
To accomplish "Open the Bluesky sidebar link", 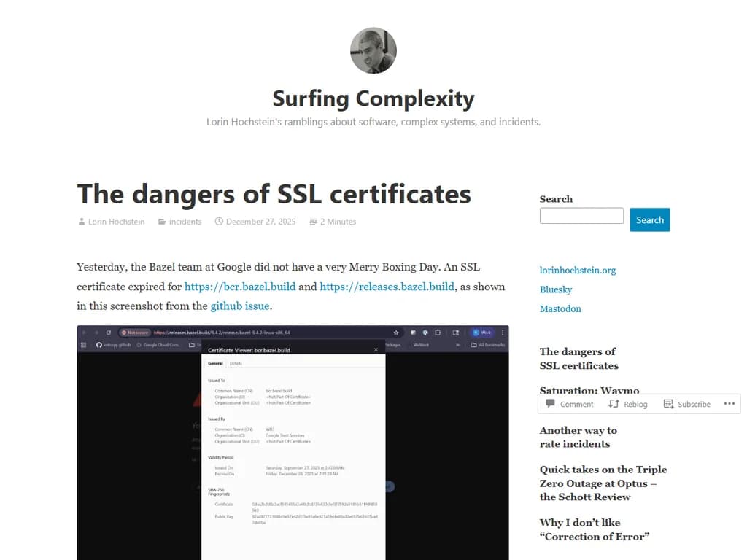I will pyautogui.click(x=555, y=289).
